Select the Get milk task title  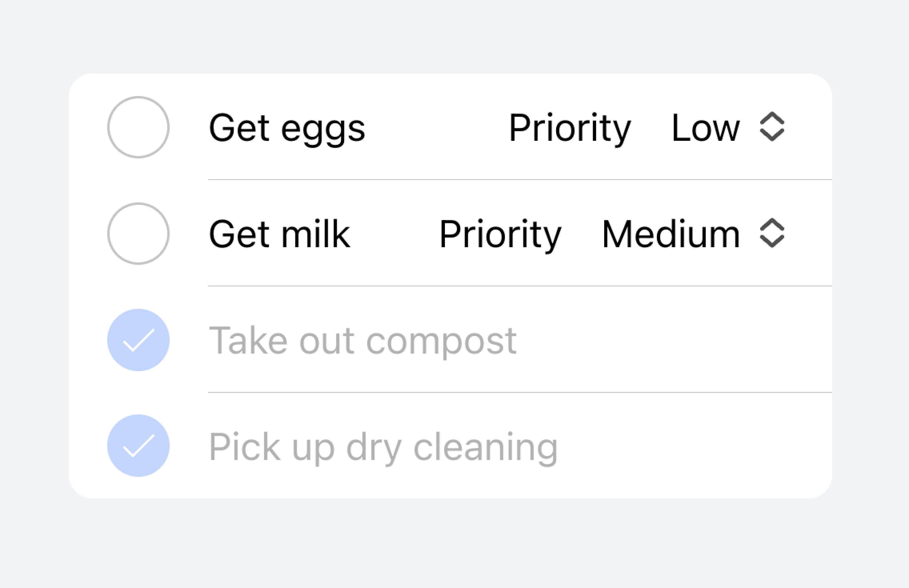279,234
